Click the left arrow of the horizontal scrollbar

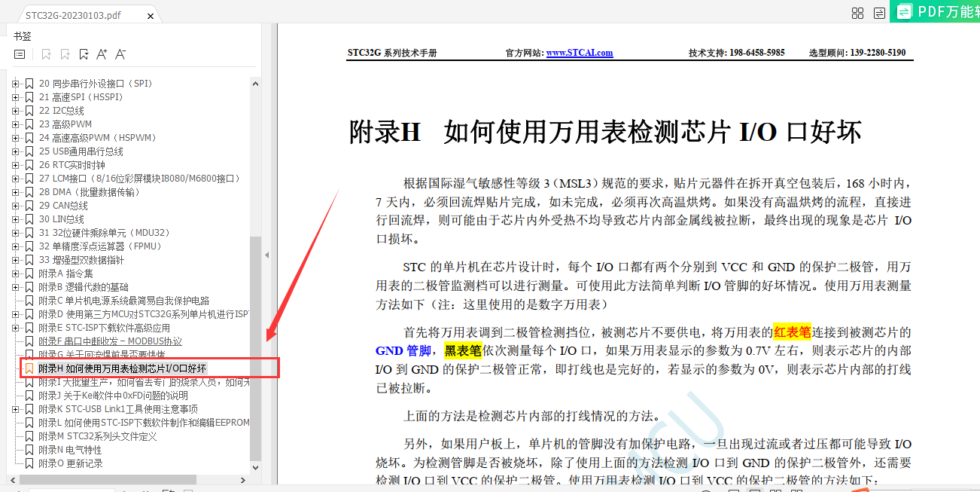coord(14,479)
